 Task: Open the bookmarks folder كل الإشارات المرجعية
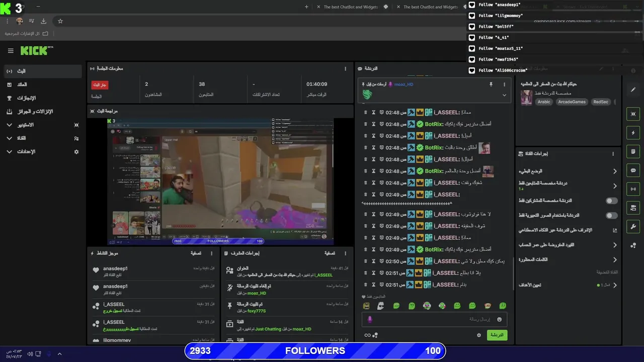point(27,33)
